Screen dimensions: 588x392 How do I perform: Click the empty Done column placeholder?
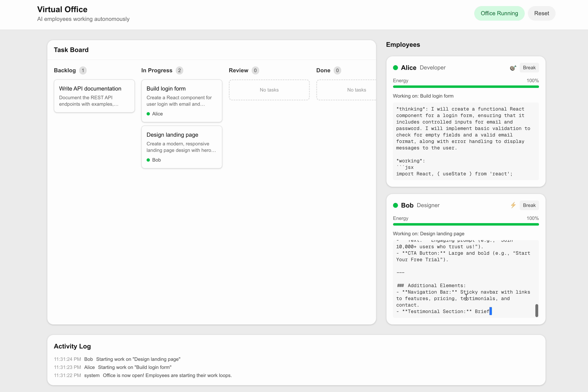pyautogui.click(x=346, y=90)
